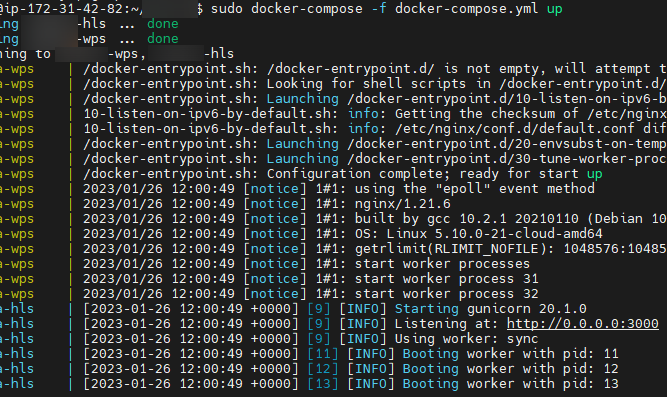Click the "nginx/1.21.6" version text
Image resolution: width=667 pixels, height=397 pixels.
[402, 204]
